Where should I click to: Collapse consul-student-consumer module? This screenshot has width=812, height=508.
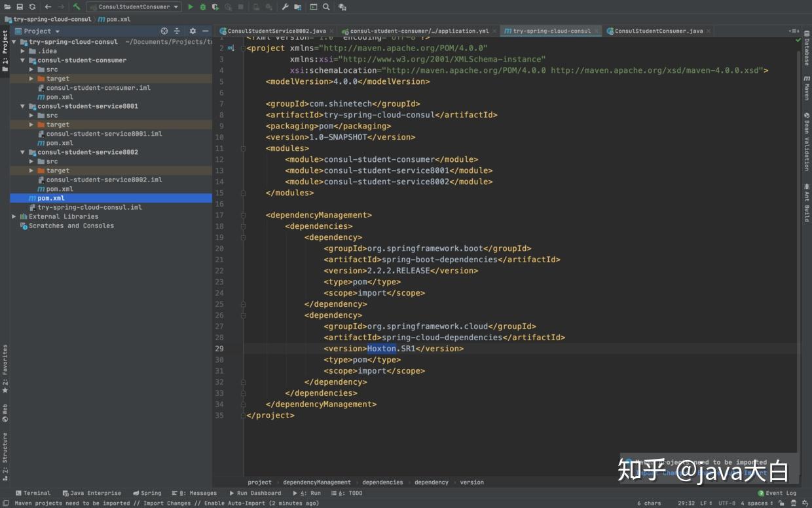click(x=23, y=60)
